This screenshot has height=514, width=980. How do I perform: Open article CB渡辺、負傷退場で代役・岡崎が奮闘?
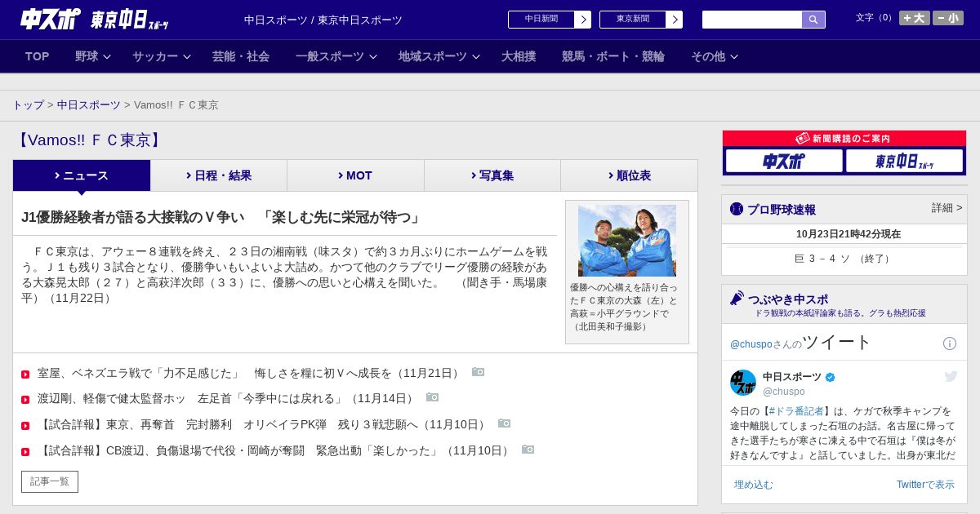pos(274,450)
